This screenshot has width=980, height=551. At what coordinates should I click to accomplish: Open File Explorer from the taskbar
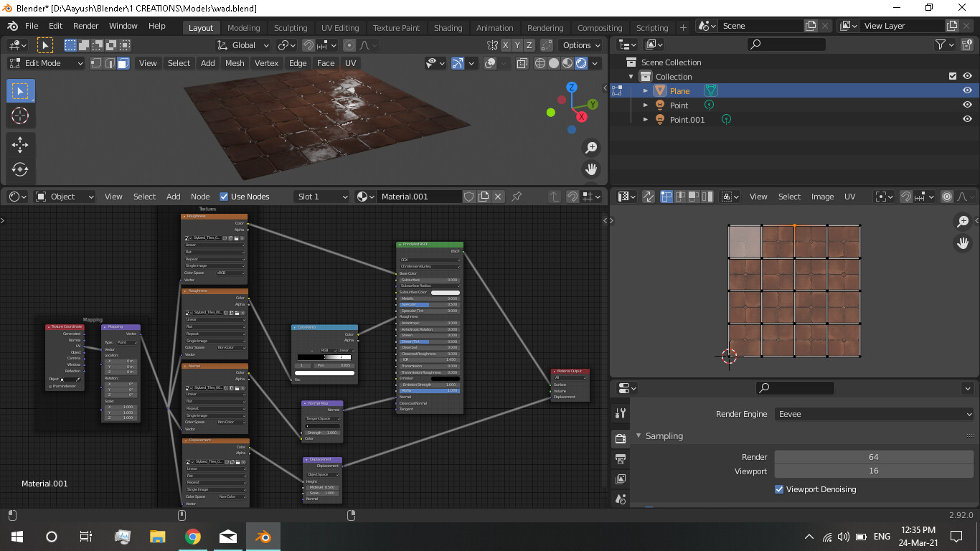point(158,536)
